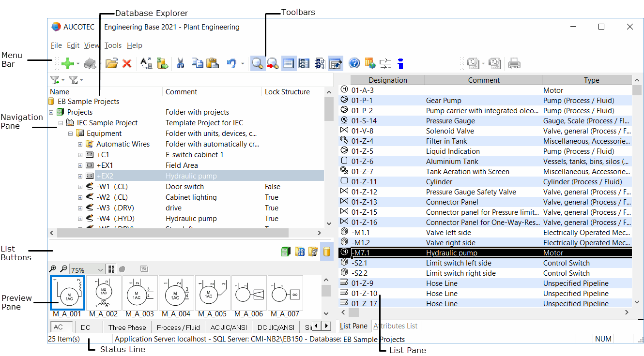The height and width of the screenshot is (356, 644).
Task: Open the 75% zoom dropdown
Action: tap(100, 269)
